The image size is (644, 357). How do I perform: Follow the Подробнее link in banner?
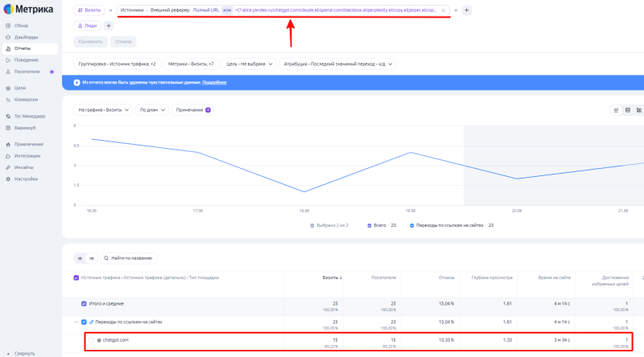(214, 83)
